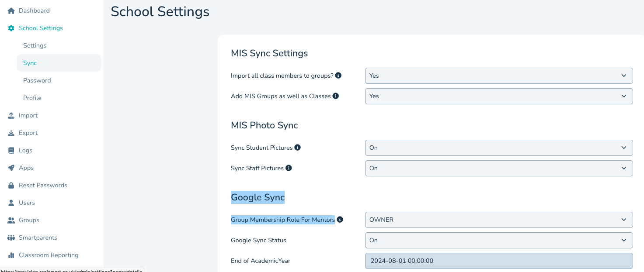Click the School Settings gear icon
Viewport: 644px width, 272px height.
(x=11, y=28)
